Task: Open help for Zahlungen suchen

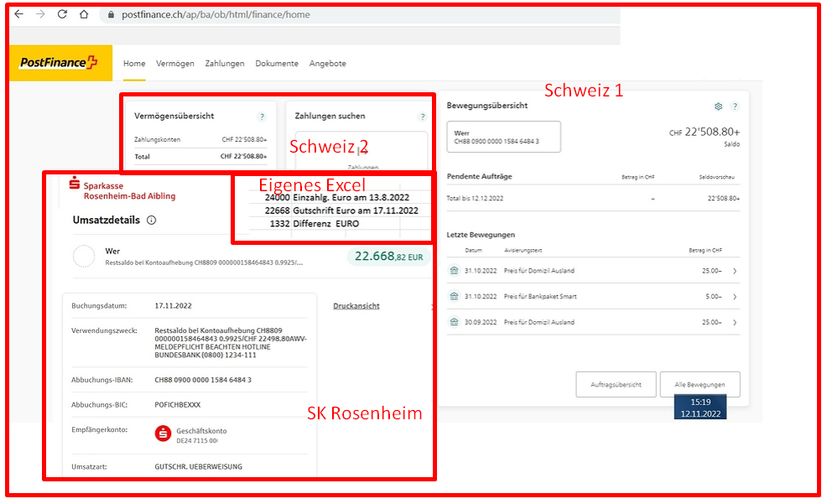Action: [422, 117]
